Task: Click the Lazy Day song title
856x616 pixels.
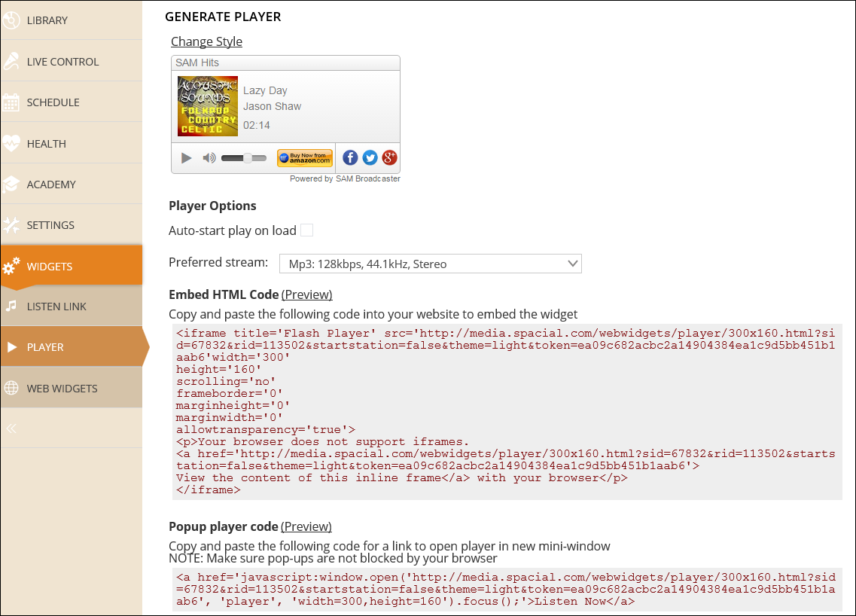Action: tap(265, 90)
